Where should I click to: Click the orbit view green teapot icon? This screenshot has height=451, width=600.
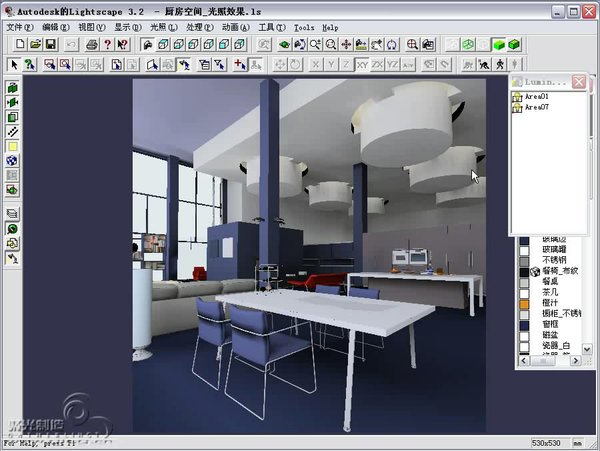coord(284,44)
